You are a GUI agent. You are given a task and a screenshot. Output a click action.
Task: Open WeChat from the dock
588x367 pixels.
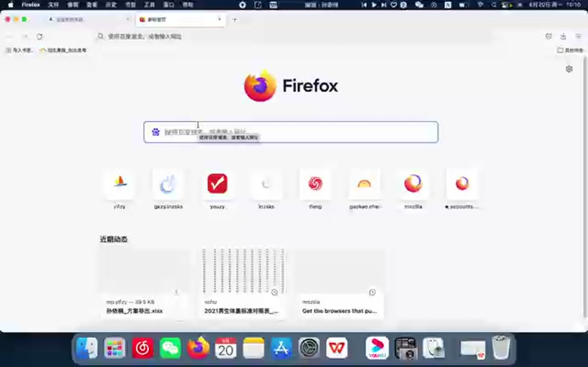click(170, 348)
